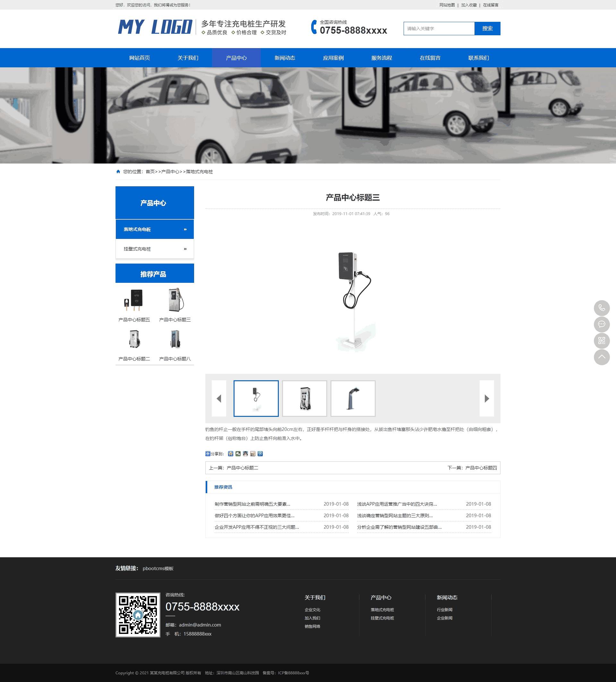Share to WeChat using the green icon

tap(238, 454)
